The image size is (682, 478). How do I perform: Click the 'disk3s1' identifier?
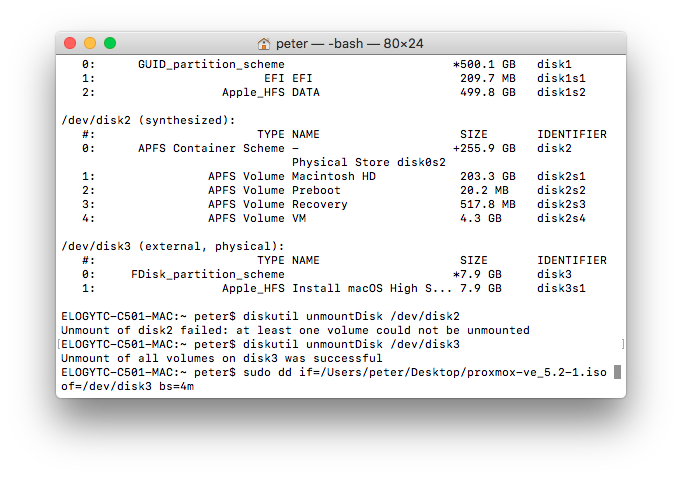tap(561, 288)
